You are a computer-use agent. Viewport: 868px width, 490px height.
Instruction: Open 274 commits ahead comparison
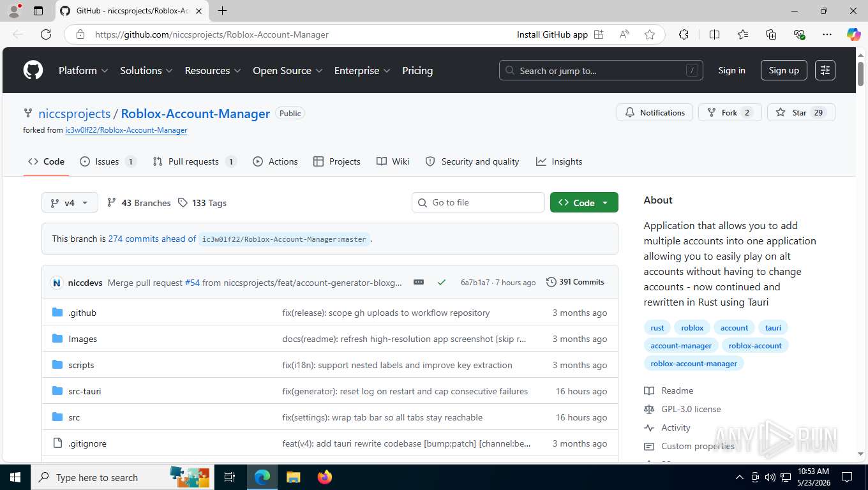(x=152, y=239)
